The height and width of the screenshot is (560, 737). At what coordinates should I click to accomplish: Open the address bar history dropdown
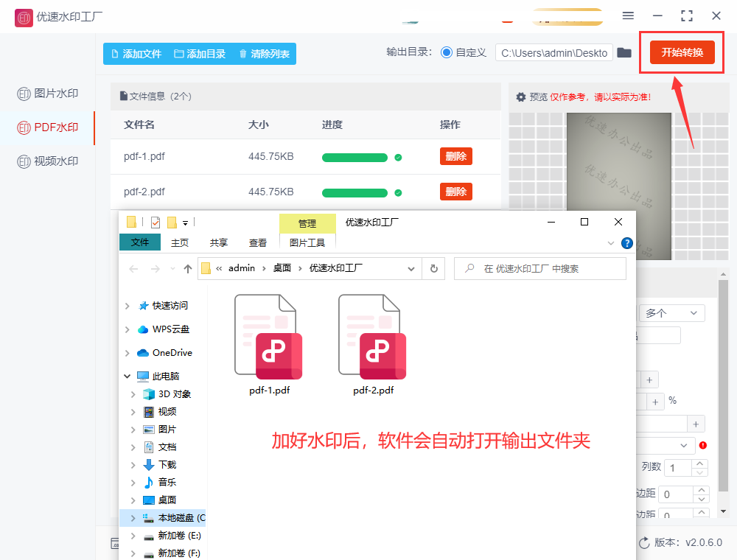411,269
